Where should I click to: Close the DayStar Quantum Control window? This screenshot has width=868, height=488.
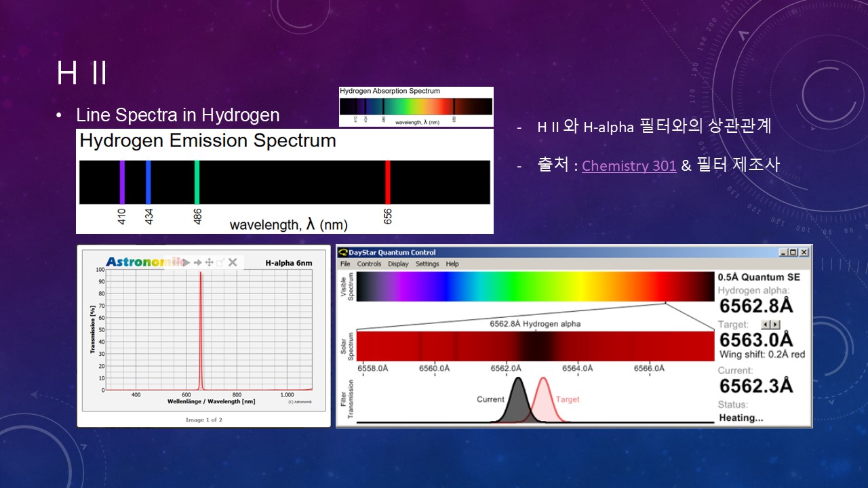pos(804,253)
